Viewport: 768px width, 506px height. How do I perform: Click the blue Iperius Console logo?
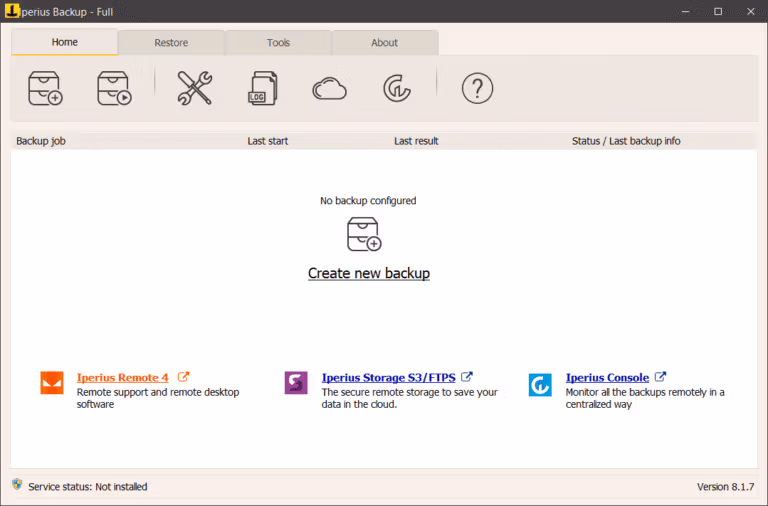click(x=540, y=385)
